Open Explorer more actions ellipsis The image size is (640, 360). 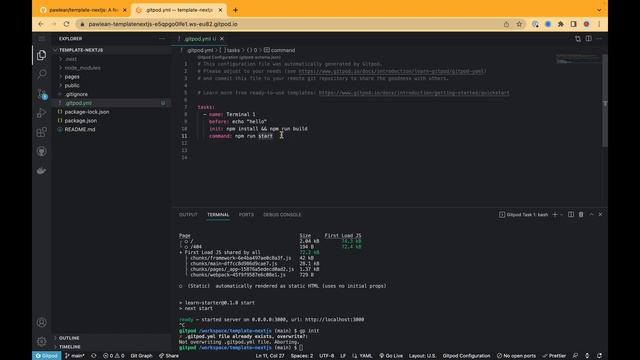(162, 38)
